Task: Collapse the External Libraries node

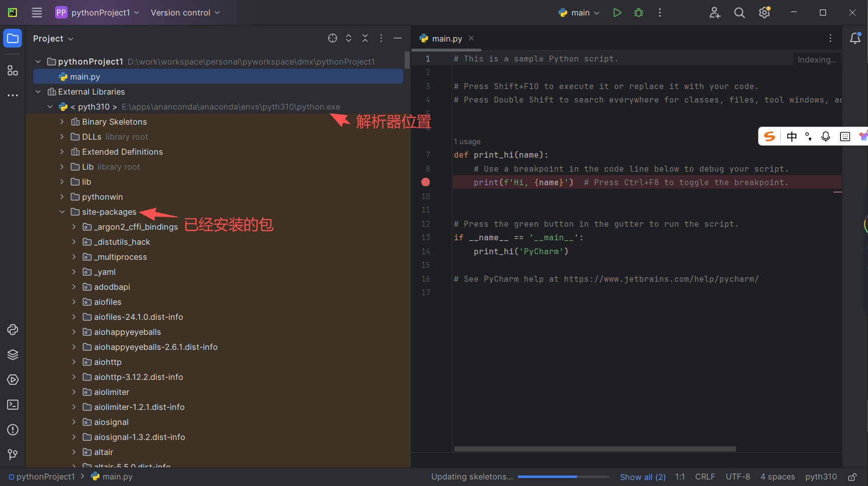Action: (x=38, y=92)
